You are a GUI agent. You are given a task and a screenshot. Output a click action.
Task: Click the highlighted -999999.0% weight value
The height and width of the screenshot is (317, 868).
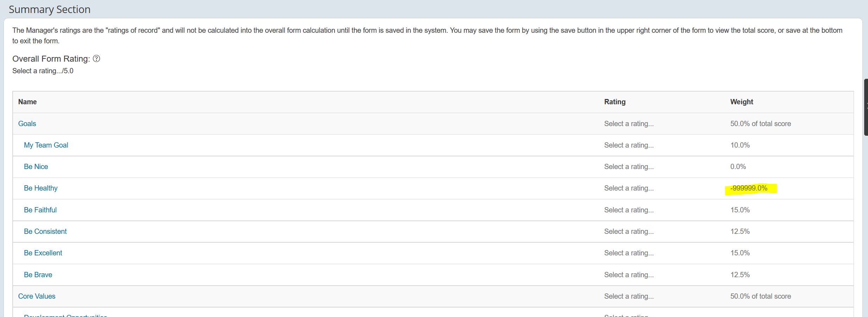(x=749, y=188)
